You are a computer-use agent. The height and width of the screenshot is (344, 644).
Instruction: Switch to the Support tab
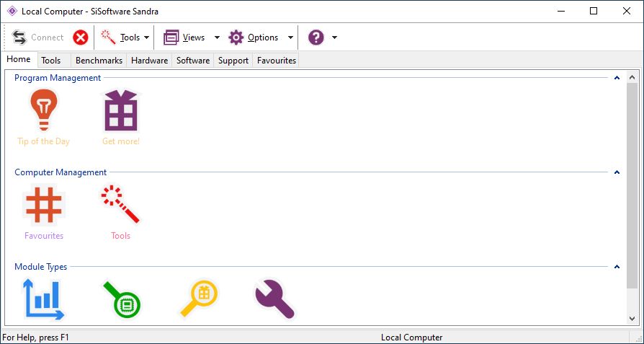click(x=233, y=61)
